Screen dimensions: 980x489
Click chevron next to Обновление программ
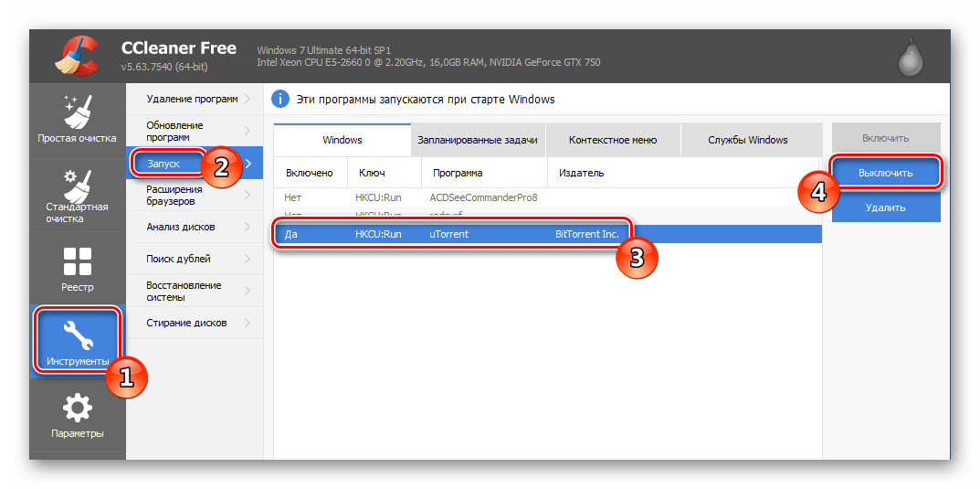(248, 132)
